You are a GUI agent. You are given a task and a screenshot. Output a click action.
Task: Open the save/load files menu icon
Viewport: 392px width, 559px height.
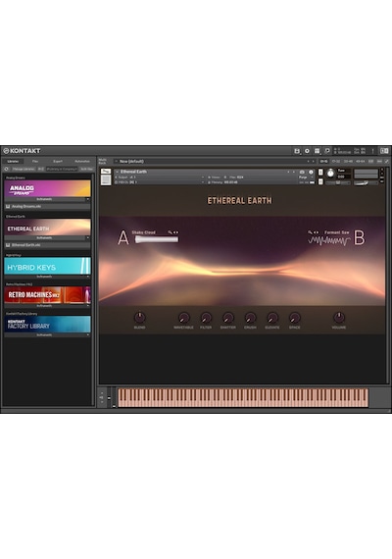click(297, 151)
